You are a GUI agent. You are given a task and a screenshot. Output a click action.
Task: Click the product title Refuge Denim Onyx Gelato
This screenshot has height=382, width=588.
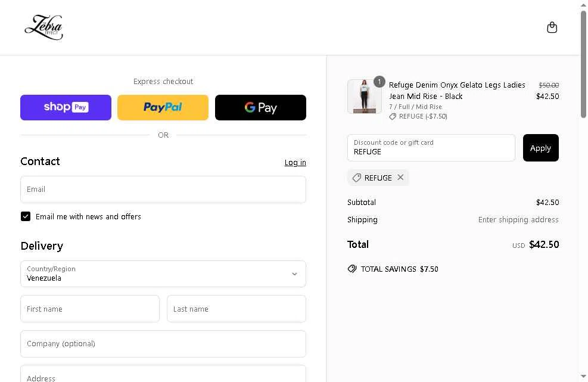[457, 91]
